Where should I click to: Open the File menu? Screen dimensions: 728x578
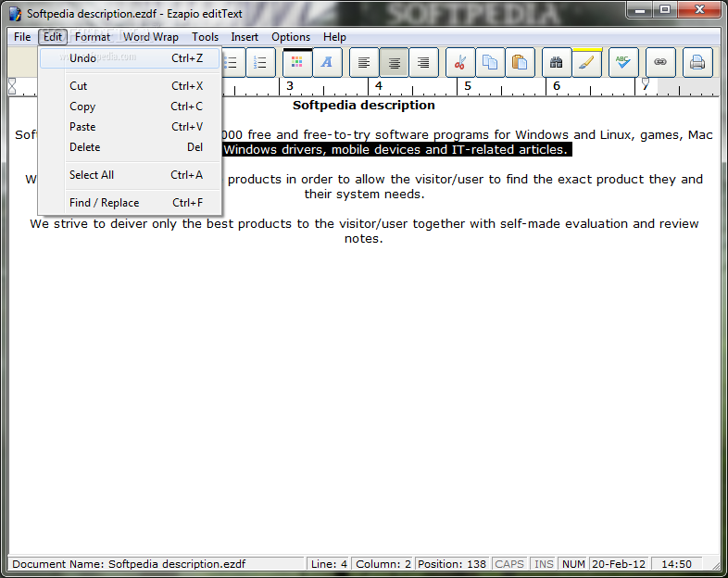click(x=22, y=37)
